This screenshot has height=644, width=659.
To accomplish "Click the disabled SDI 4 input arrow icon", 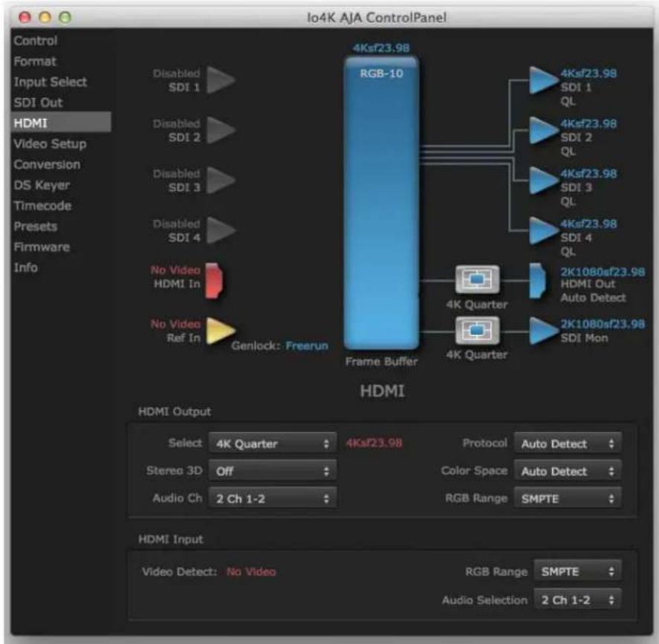I will coord(221,230).
